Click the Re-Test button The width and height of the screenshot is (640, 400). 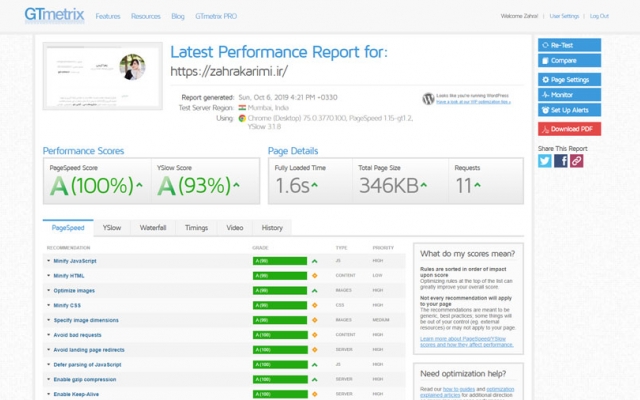569,45
